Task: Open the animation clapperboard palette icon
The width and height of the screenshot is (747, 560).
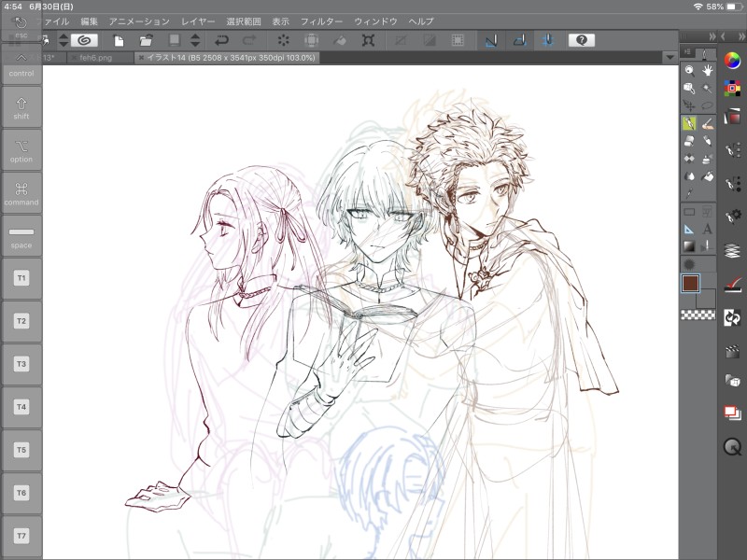Action: 732,351
